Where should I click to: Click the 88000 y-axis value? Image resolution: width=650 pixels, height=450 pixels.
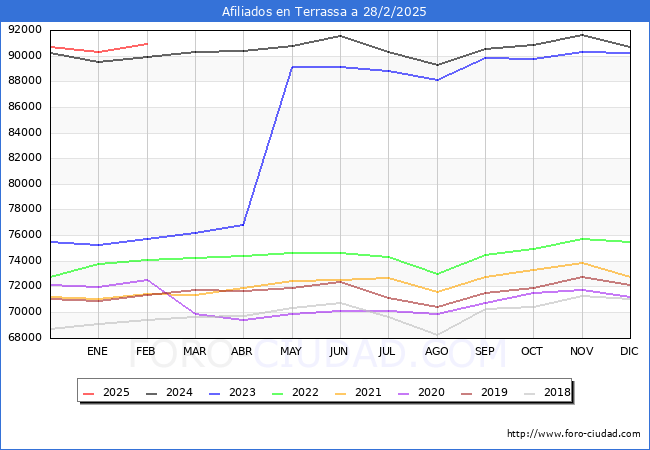point(25,81)
